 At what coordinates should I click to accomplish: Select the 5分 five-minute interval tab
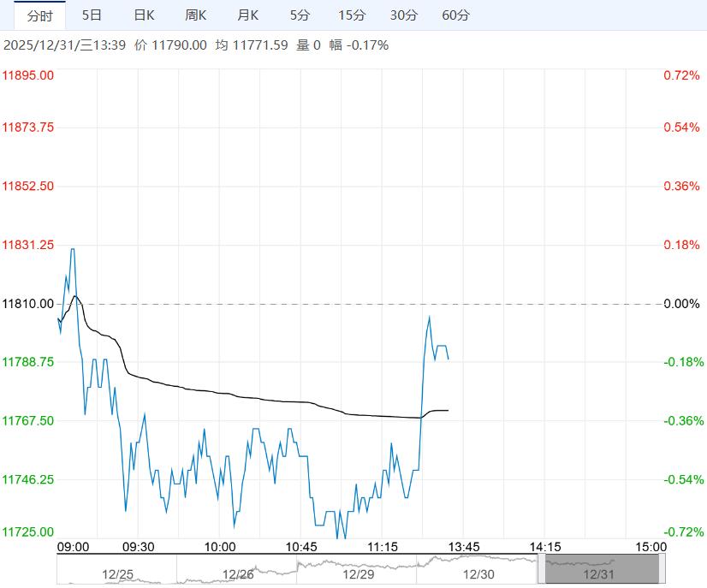[300, 15]
